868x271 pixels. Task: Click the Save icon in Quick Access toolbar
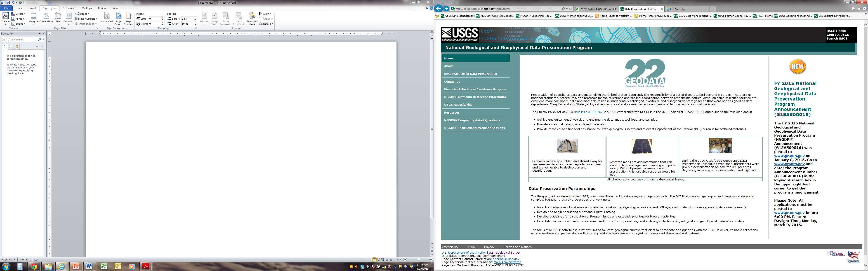(8, 2)
